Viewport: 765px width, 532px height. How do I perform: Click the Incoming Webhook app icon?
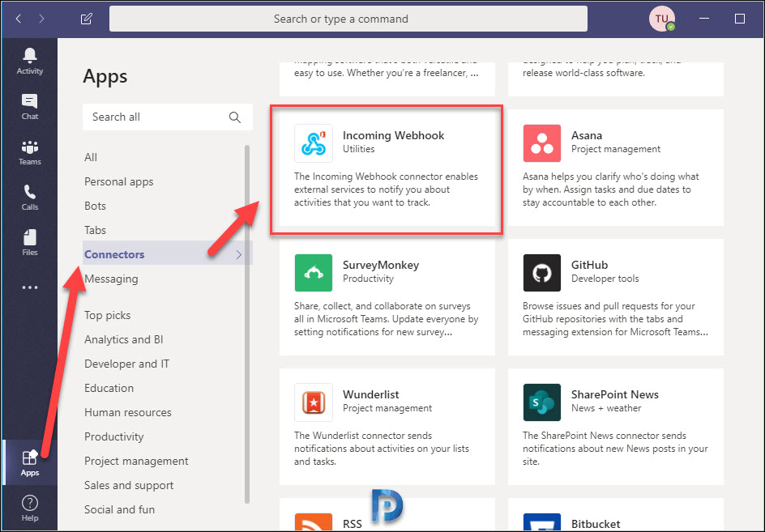(x=314, y=143)
